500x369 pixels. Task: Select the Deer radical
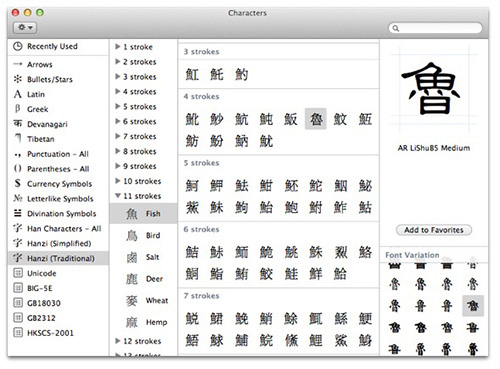click(143, 279)
